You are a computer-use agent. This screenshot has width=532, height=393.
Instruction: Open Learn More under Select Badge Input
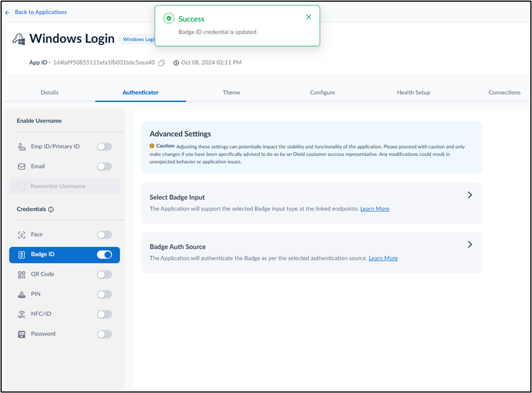pos(375,208)
